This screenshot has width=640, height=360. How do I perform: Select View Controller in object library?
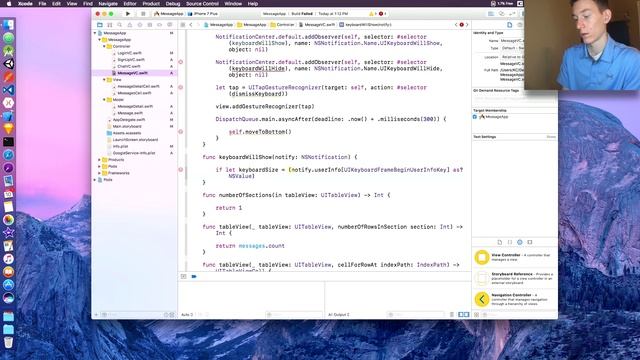pos(515,258)
